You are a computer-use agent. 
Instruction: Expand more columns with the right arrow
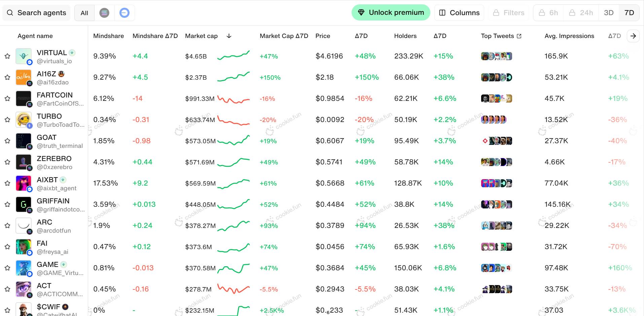[x=633, y=36]
